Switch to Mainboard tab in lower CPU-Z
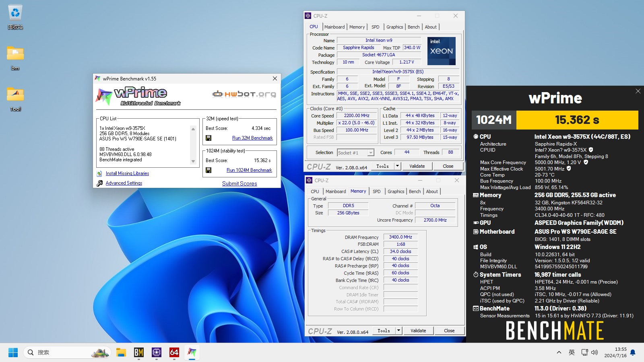The height and width of the screenshot is (362, 644). click(336, 191)
